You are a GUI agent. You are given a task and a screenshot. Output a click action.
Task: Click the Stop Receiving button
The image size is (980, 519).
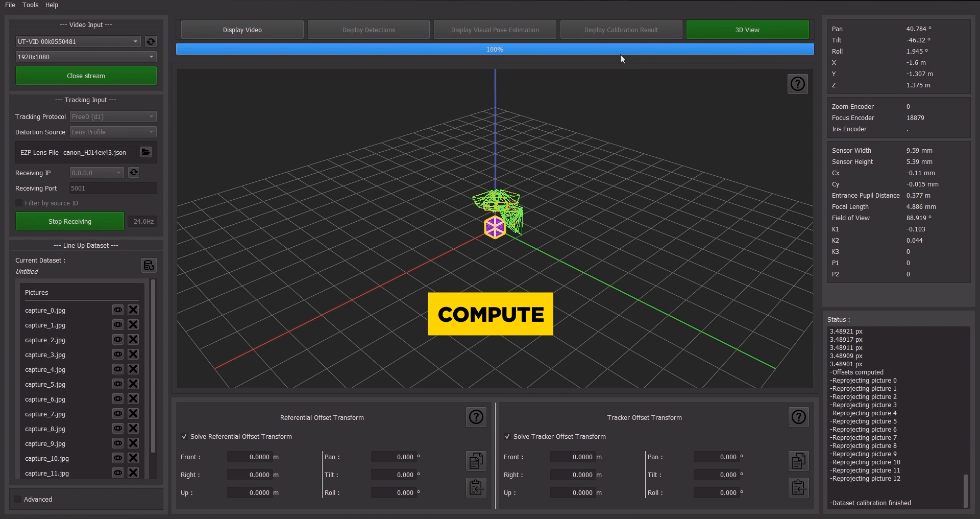click(70, 222)
